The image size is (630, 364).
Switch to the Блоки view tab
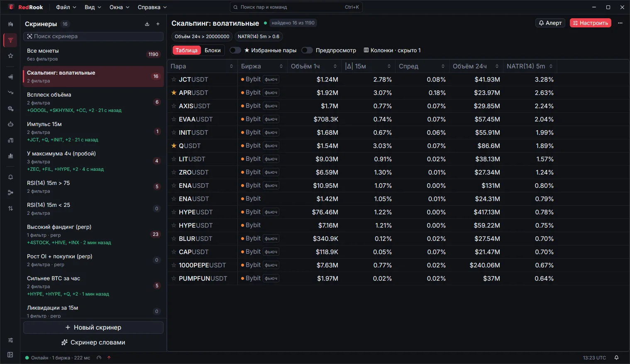(x=212, y=50)
